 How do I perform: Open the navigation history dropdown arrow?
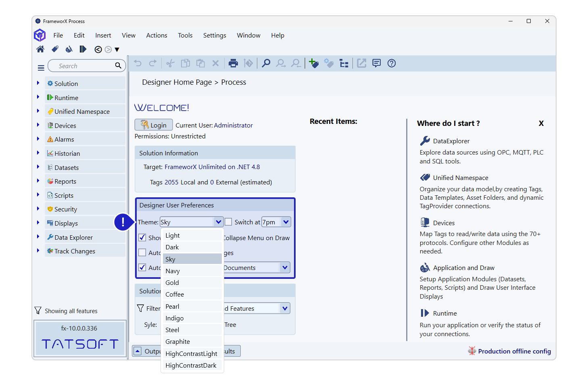[117, 50]
